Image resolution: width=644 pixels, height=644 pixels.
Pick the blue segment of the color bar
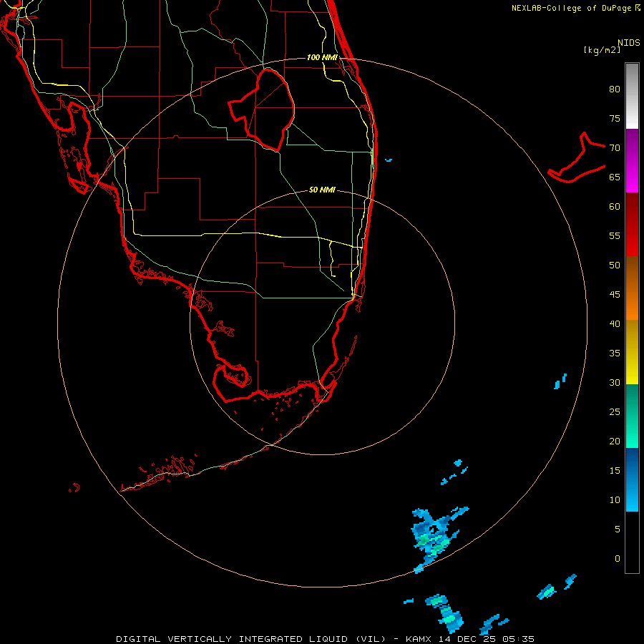[x=632, y=479]
